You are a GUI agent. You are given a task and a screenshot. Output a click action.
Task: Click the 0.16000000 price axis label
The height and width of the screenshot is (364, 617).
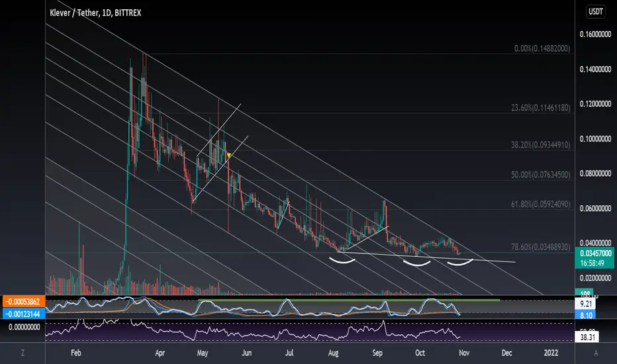pos(595,34)
